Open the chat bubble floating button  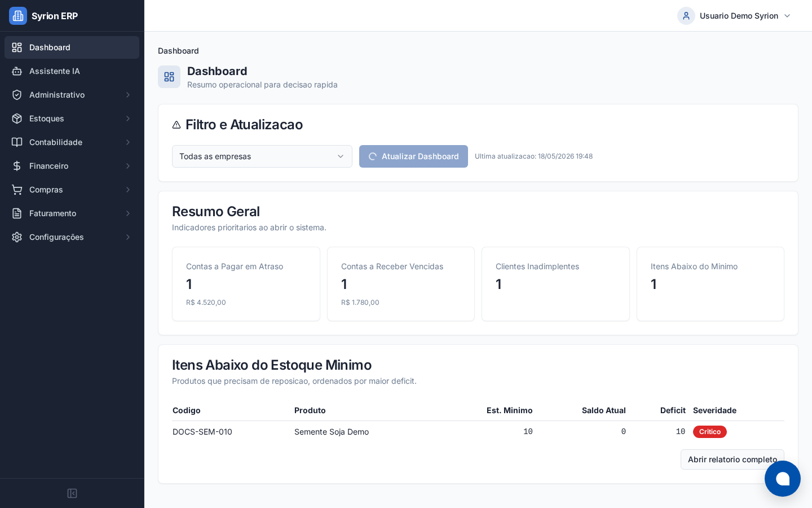[783, 479]
